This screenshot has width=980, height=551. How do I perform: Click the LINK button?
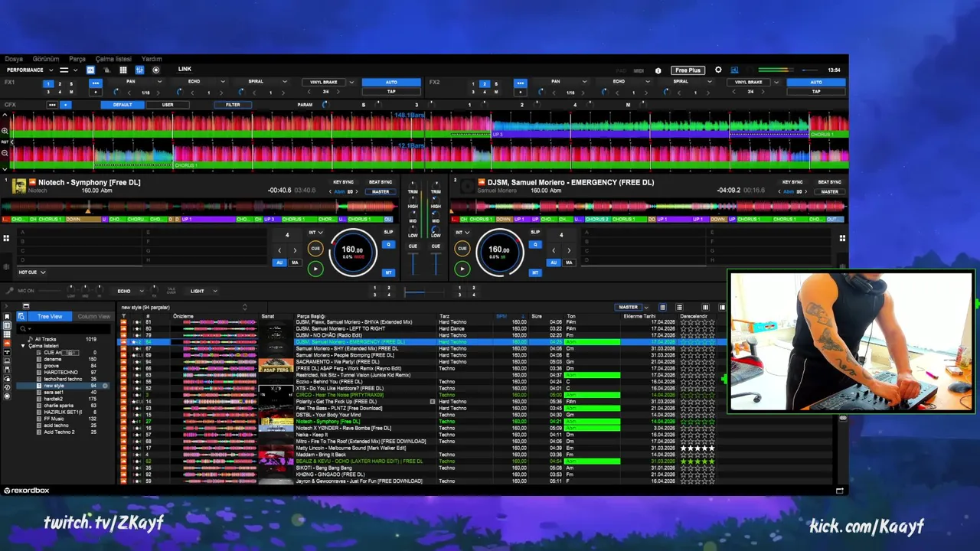pyautogui.click(x=185, y=69)
